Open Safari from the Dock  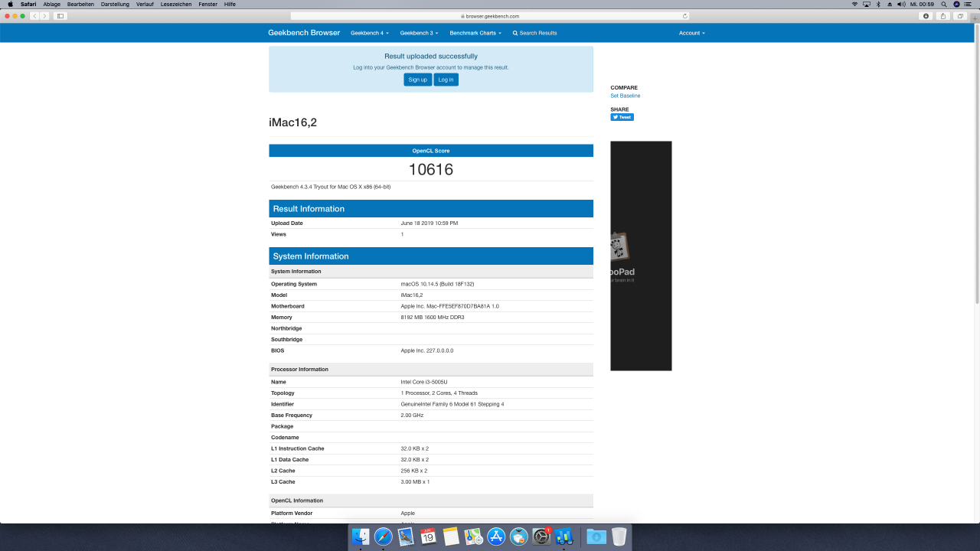click(x=384, y=536)
